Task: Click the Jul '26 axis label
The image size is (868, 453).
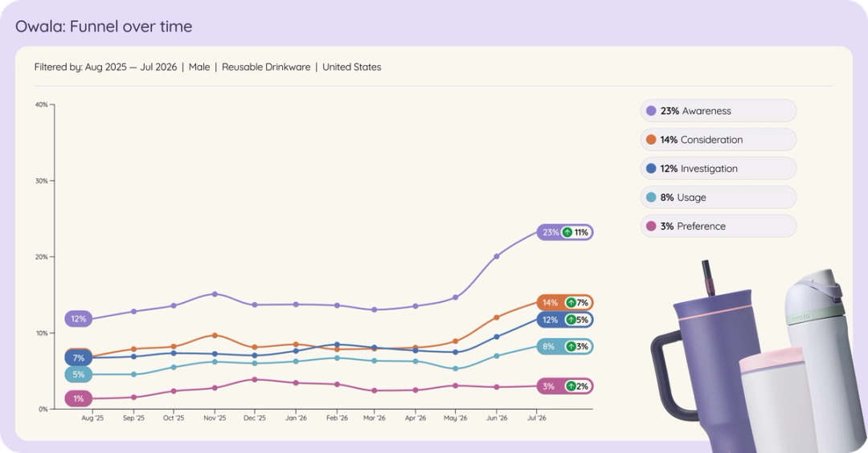Action: tap(537, 418)
